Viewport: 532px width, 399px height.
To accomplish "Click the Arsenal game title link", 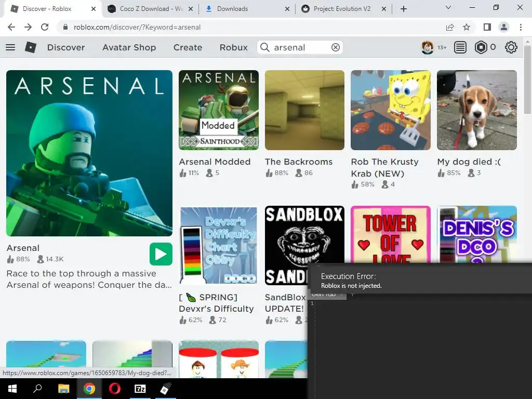I will point(23,248).
